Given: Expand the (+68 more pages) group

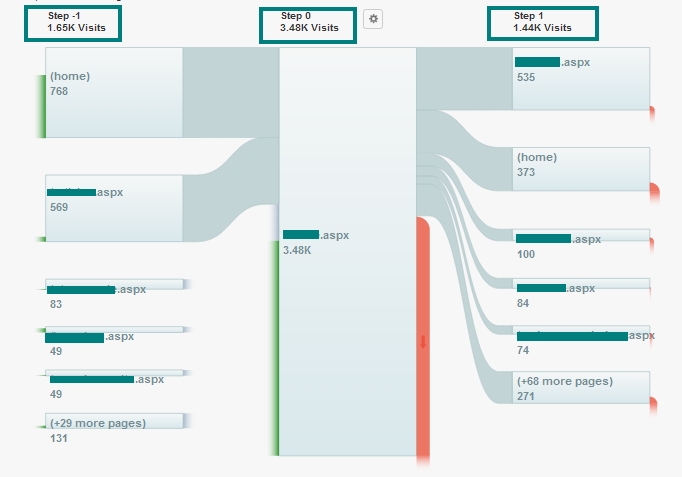Looking at the screenshot, I should 580,387.
